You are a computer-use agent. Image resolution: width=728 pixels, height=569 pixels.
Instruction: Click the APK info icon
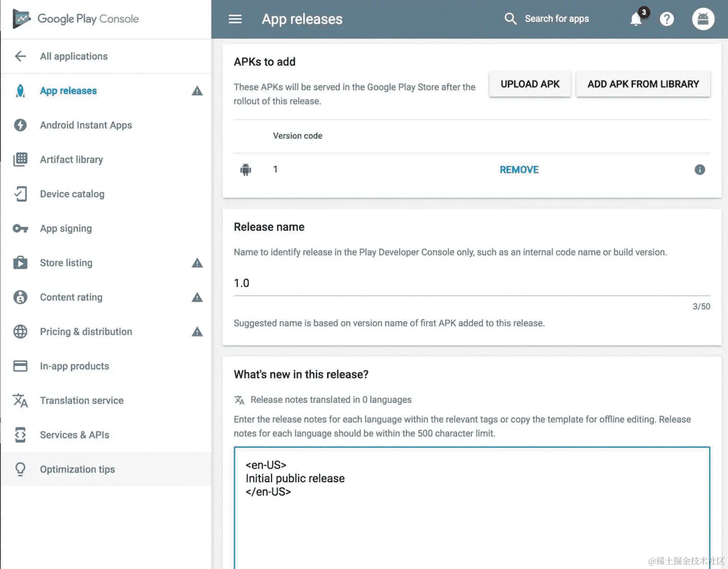(x=700, y=169)
